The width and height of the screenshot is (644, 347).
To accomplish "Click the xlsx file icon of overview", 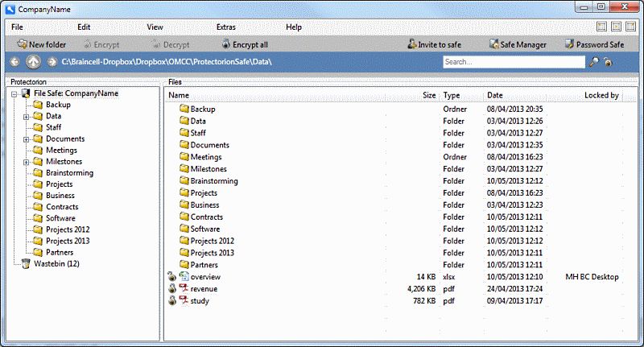I will click(184, 276).
